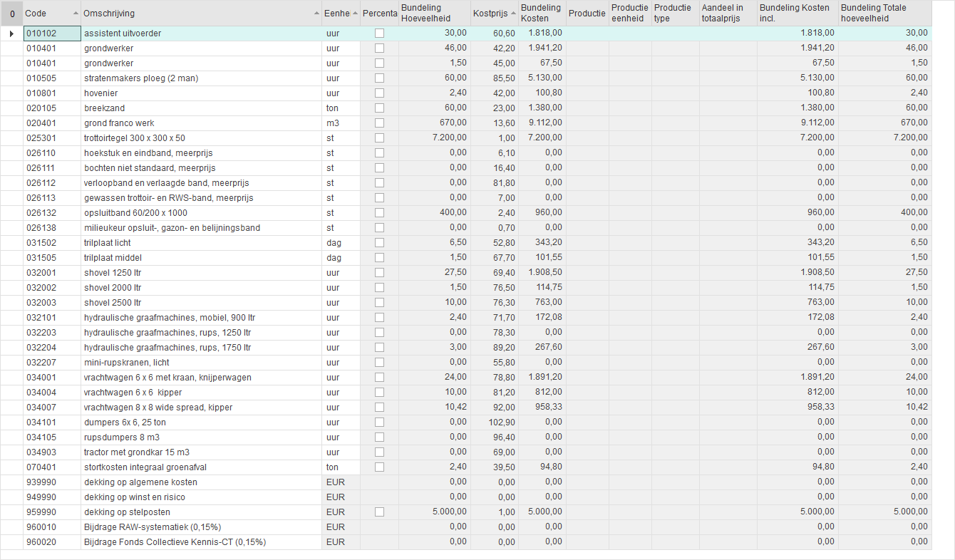Select the 'dumpers 6x 6, 25 ton' cell
This screenshot has height=560, width=955.
tap(202, 422)
